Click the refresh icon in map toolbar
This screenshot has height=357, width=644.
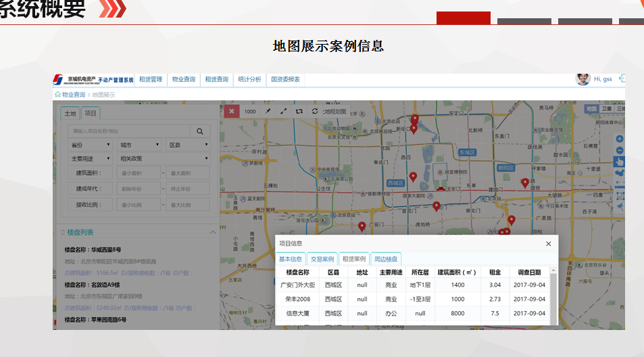pyautogui.click(x=314, y=111)
